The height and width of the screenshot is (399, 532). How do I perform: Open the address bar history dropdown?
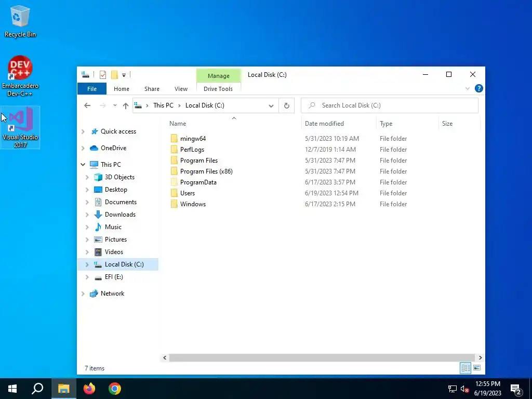pos(271,105)
